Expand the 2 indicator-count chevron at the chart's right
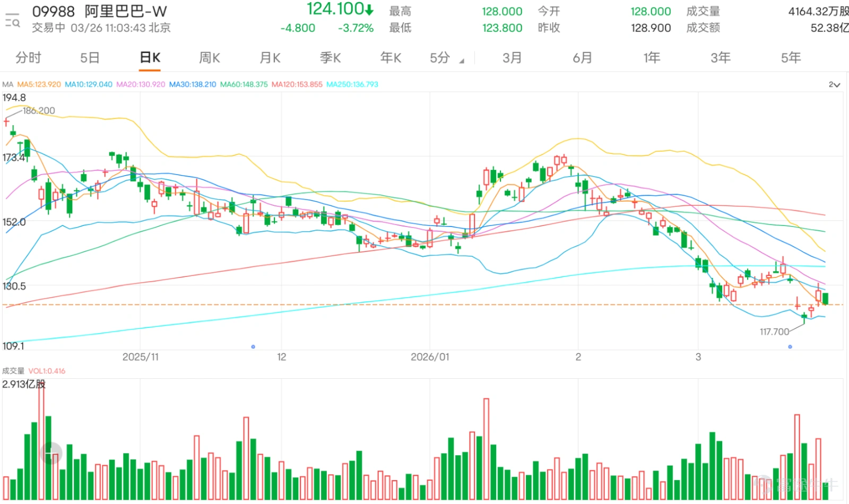This screenshot has width=849, height=504. pos(834,85)
